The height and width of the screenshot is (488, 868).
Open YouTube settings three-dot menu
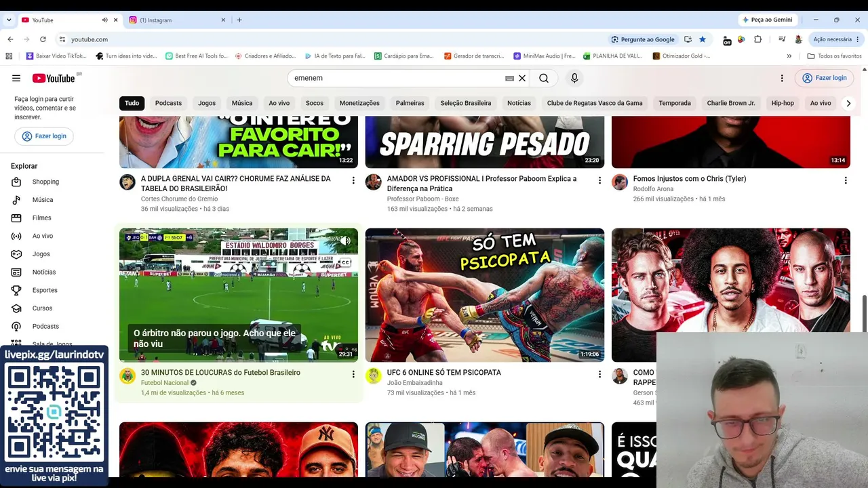click(782, 78)
